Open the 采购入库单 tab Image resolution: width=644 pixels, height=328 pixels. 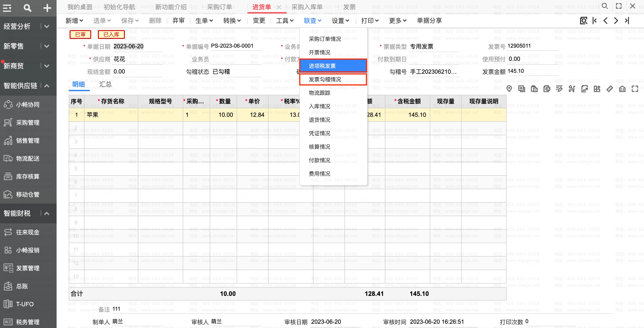click(307, 7)
